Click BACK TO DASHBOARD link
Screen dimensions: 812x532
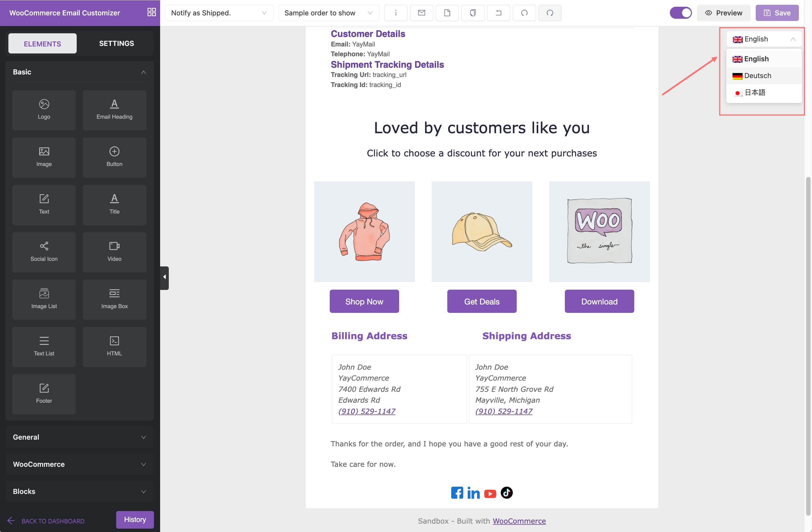click(53, 521)
